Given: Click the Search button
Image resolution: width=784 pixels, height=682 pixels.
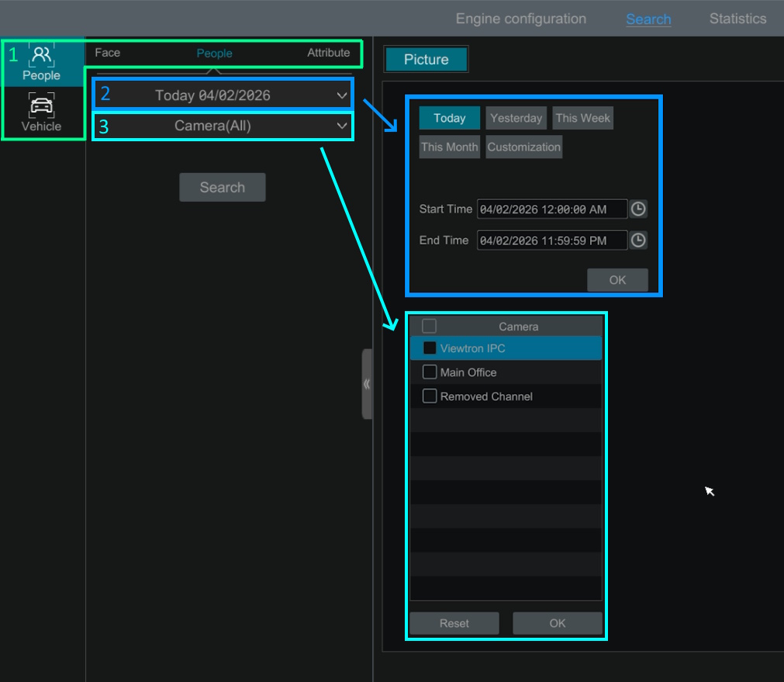Looking at the screenshot, I should pos(223,187).
